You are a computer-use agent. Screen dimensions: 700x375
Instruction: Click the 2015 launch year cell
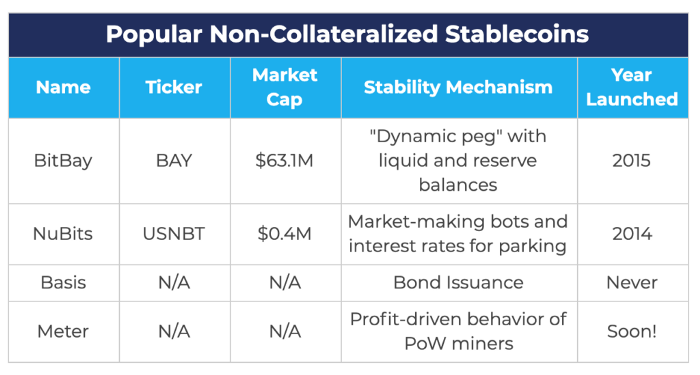point(632,161)
